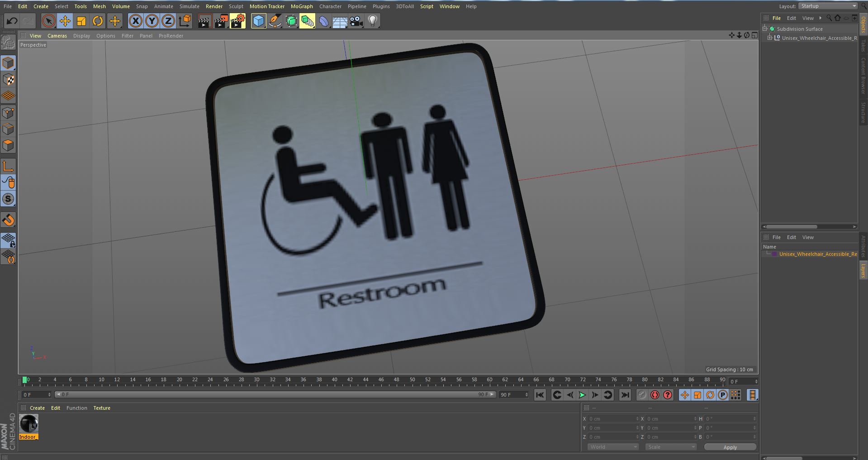The image size is (868, 460).
Task: Toggle autokeying button
Action: point(655,395)
